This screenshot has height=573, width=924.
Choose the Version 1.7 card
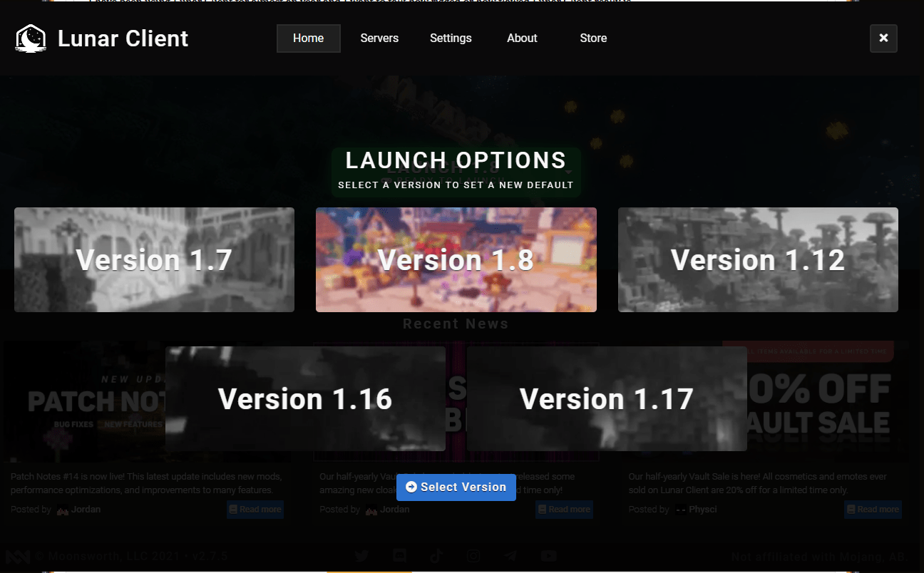pos(154,259)
